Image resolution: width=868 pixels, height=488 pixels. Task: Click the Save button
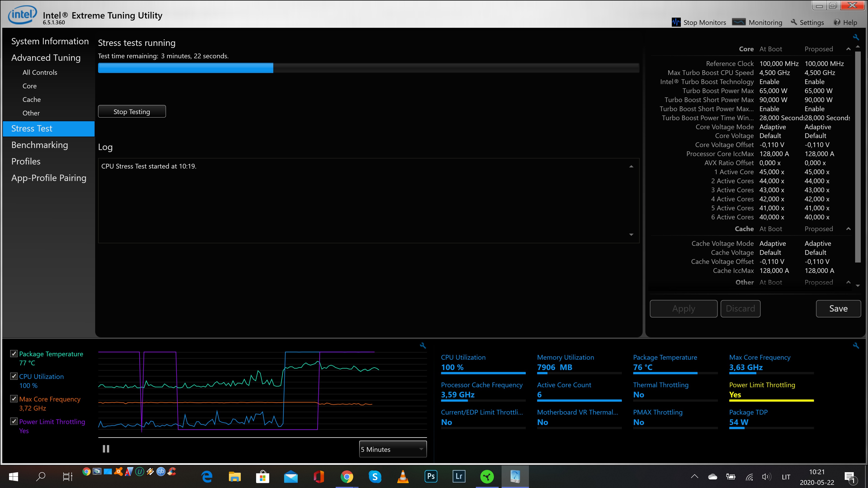click(838, 308)
